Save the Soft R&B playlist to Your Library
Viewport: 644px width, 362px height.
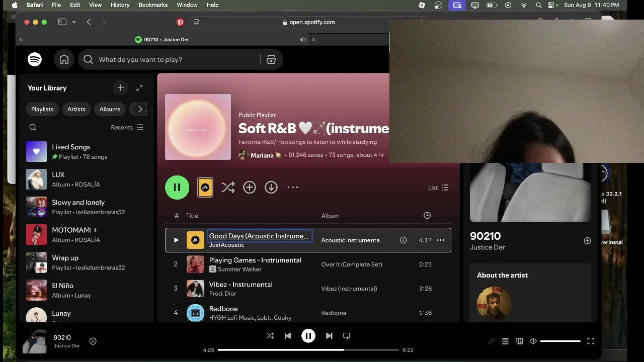coord(250,188)
